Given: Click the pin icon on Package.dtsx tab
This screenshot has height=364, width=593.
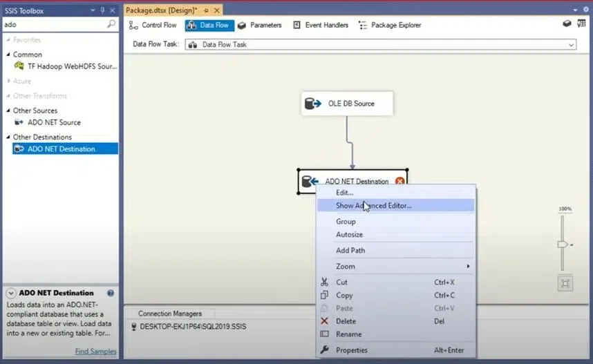Looking at the screenshot, I should coord(206,10).
